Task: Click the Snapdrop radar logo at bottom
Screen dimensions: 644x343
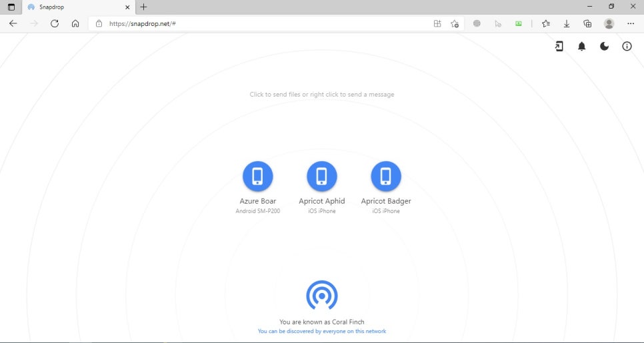Action: click(x=321, y=295)
